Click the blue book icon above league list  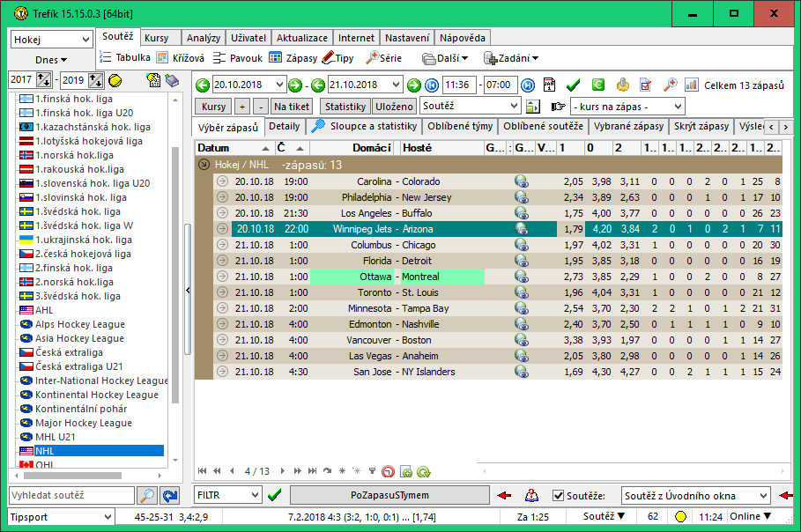point(172,80)
